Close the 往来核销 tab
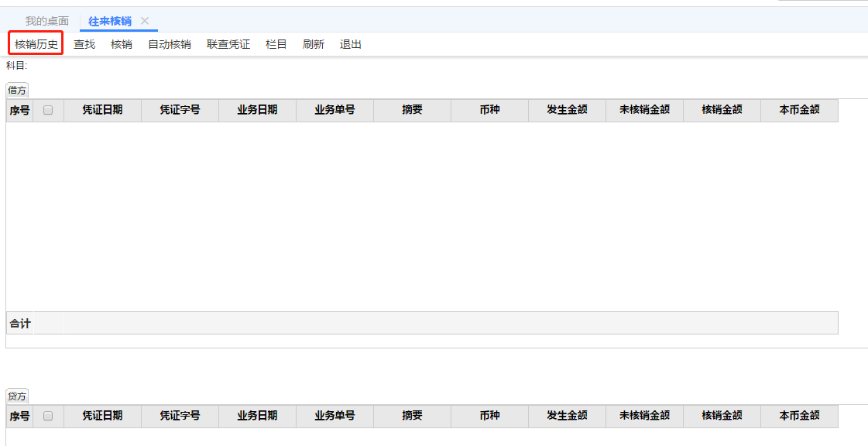The width and height of the screenshot is (868, 446). click(145, 21)
